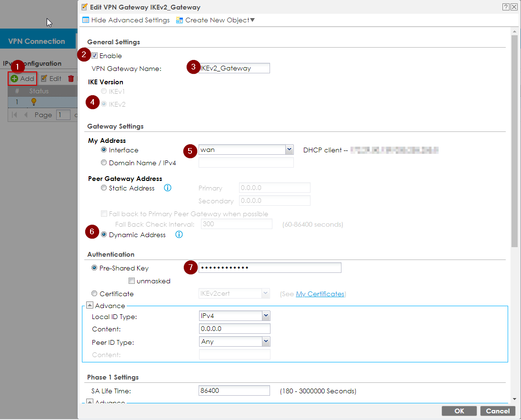The image size is (521, 420).
Task: Collapse the Authentication Advance section
Action: coord(90,306)
